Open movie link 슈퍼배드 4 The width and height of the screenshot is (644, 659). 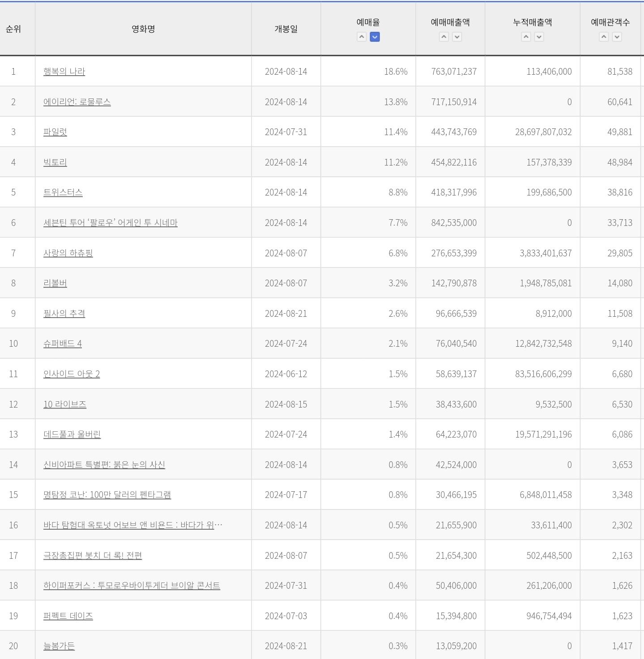coord(63,344)
